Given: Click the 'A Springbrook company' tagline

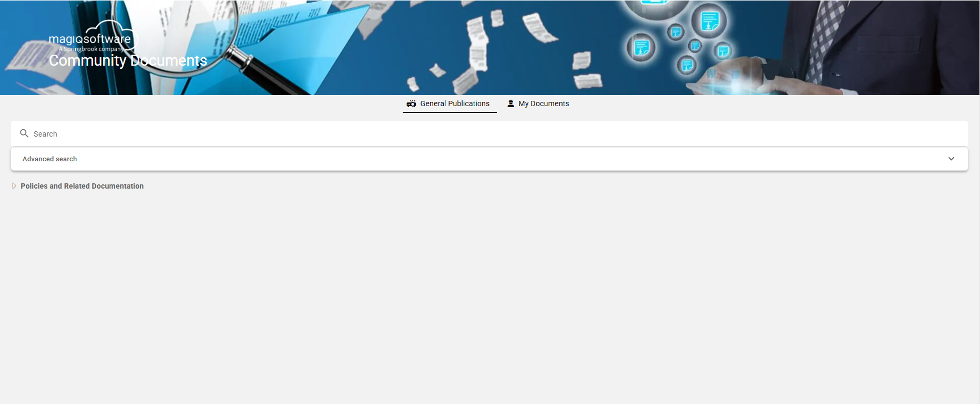Looking at the screenshot, I should [91, 49].
